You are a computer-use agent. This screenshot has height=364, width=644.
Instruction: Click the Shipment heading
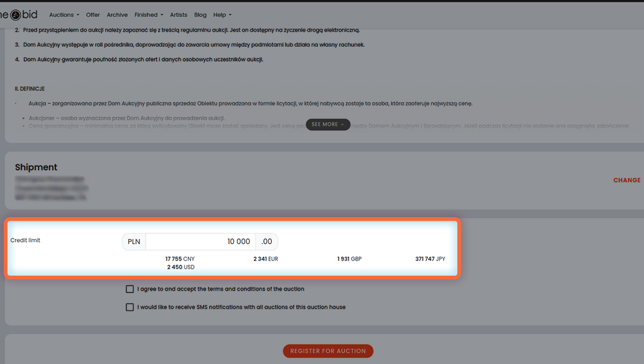[36, 167]
